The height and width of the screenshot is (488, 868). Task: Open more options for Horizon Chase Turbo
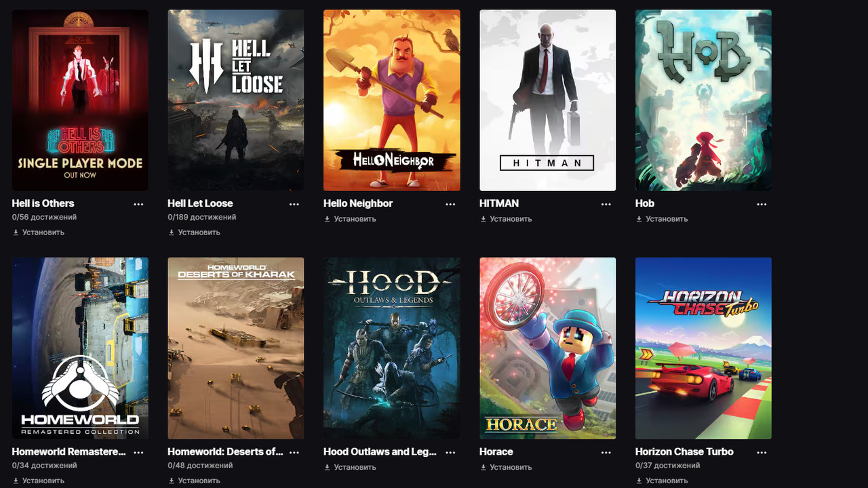(762, 452)
